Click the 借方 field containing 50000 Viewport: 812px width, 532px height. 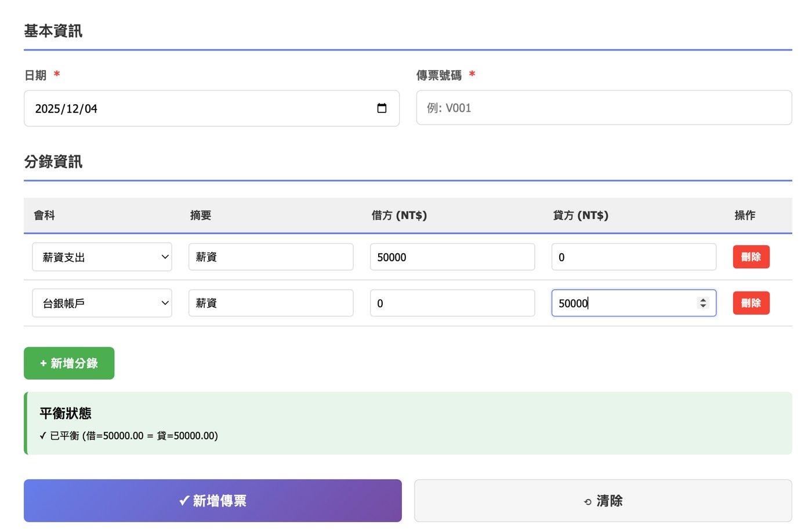tap(452, 257)
